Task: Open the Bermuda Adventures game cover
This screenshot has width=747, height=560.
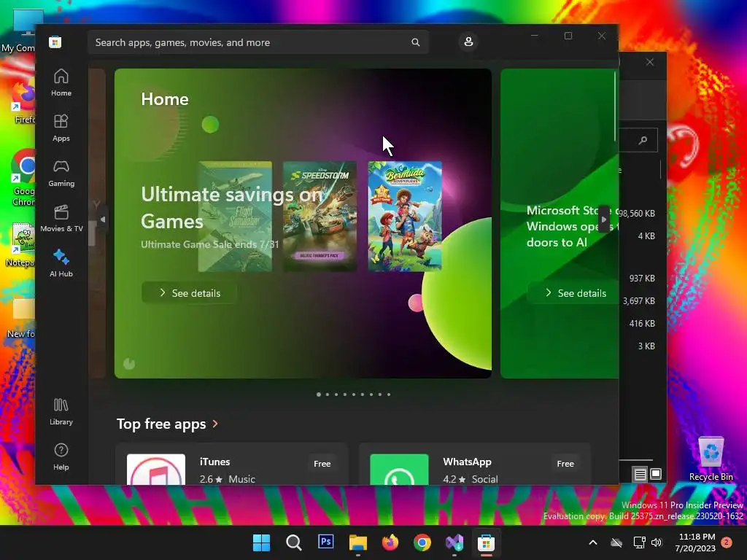Action: tap(405, 216)
